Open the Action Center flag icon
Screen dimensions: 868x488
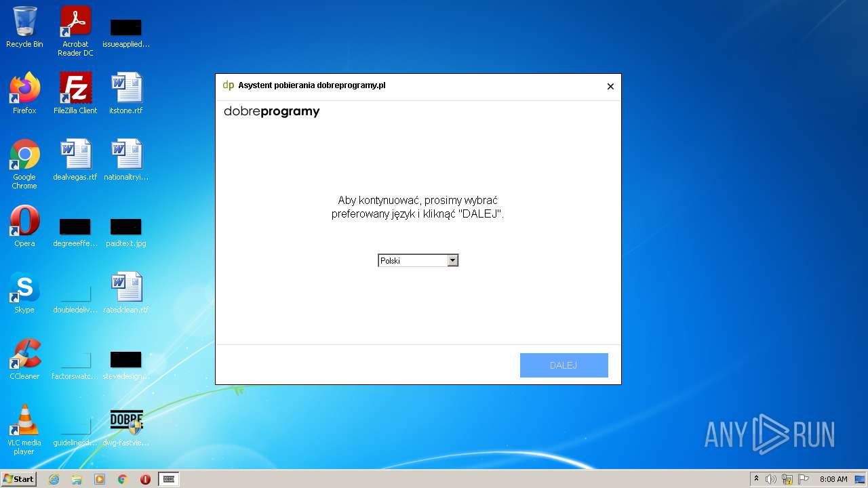pyautogui.click(x=804, y=479)
